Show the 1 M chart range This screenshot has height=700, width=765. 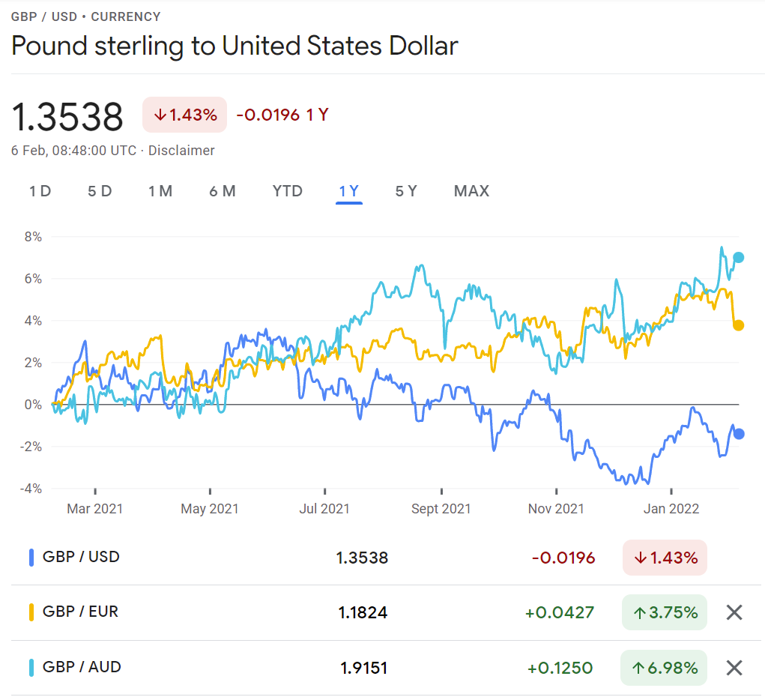pos(160,191)
